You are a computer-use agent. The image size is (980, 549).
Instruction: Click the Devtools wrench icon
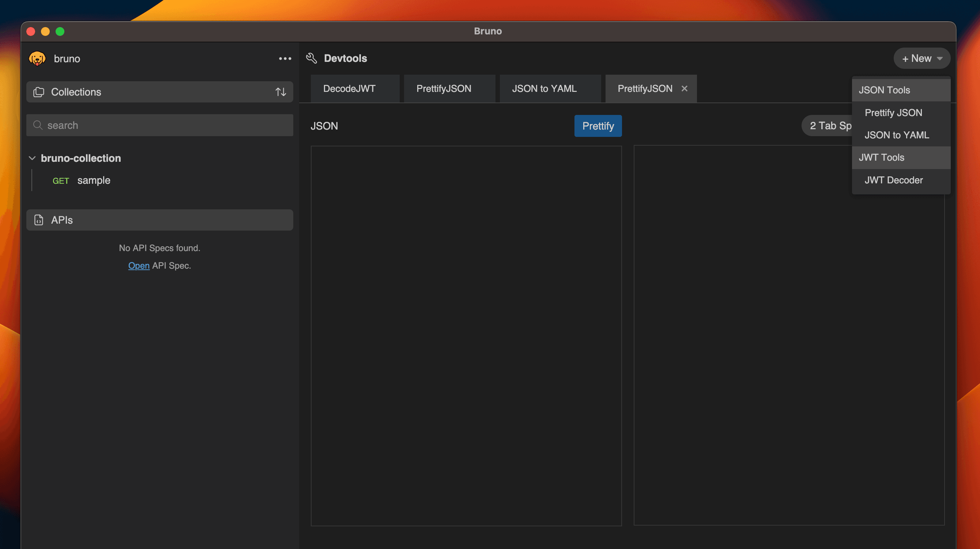point(312,58)
